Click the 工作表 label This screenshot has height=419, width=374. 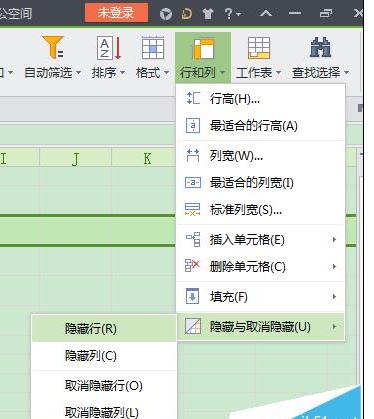(x=254, y=72)
